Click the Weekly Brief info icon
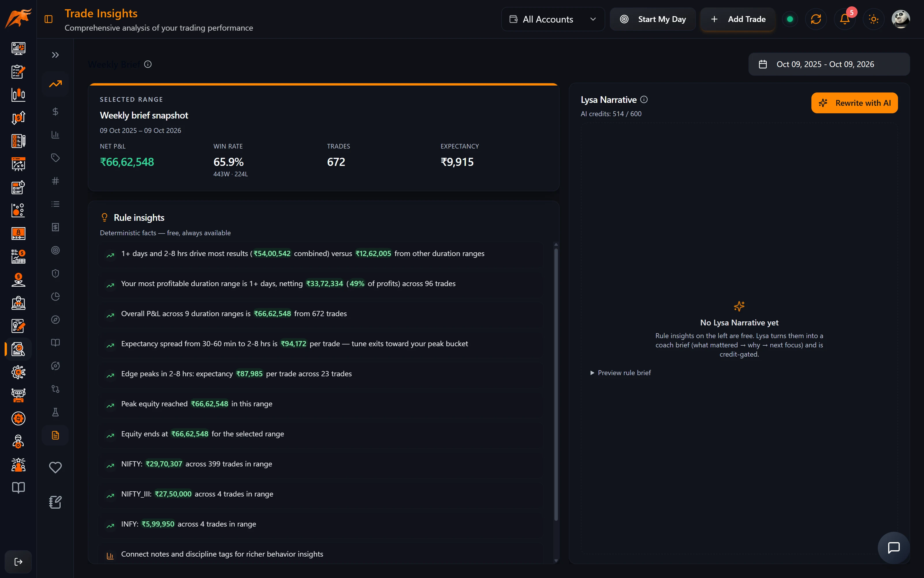 [148, 64]
